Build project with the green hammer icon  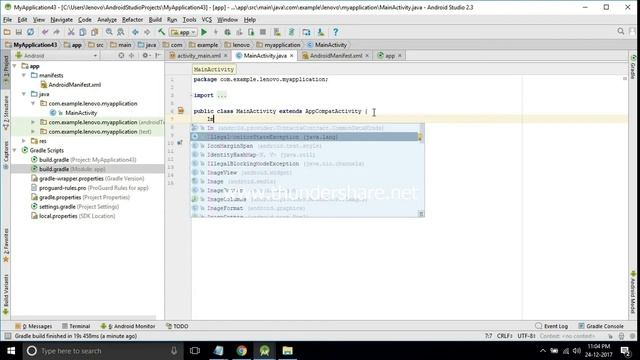tap(162, 32)
